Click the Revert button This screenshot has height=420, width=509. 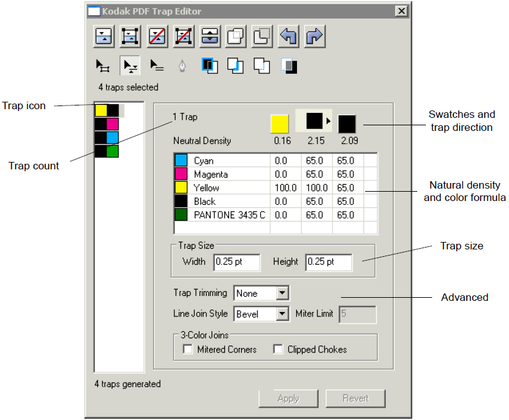pyautogui.click(x=356, y=398)
